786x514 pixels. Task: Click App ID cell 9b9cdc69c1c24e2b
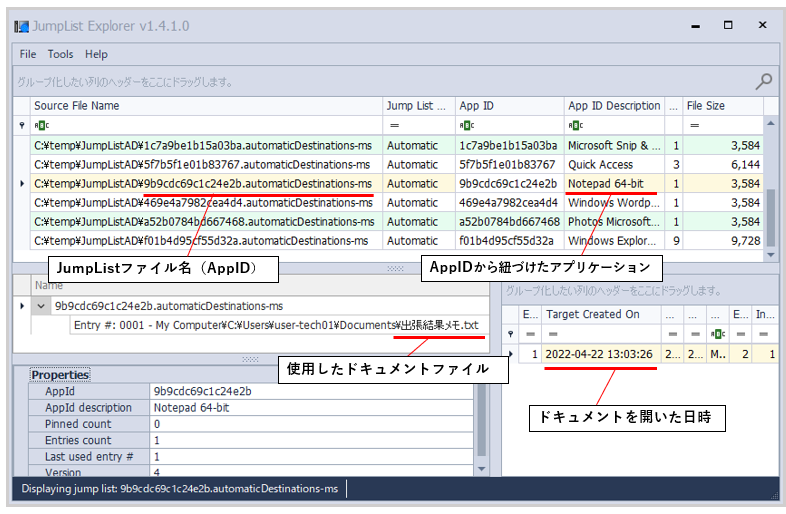(x=509, y=184)
